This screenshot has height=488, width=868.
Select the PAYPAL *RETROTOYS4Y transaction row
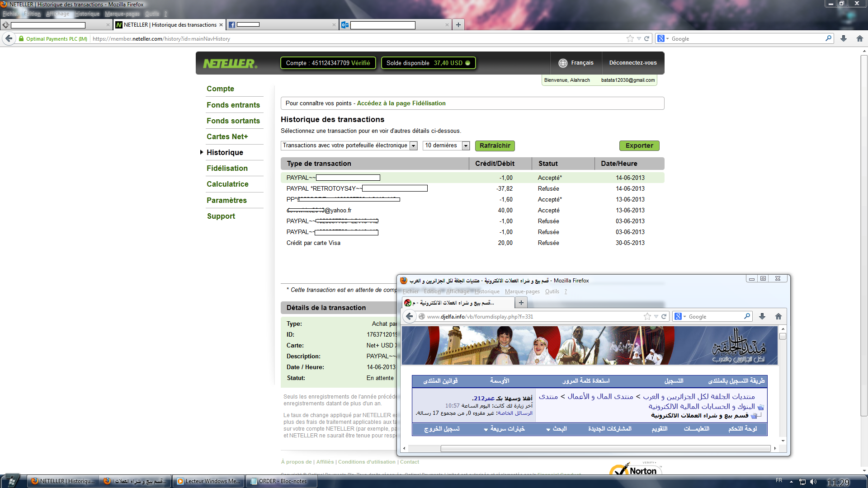[472, 188]
